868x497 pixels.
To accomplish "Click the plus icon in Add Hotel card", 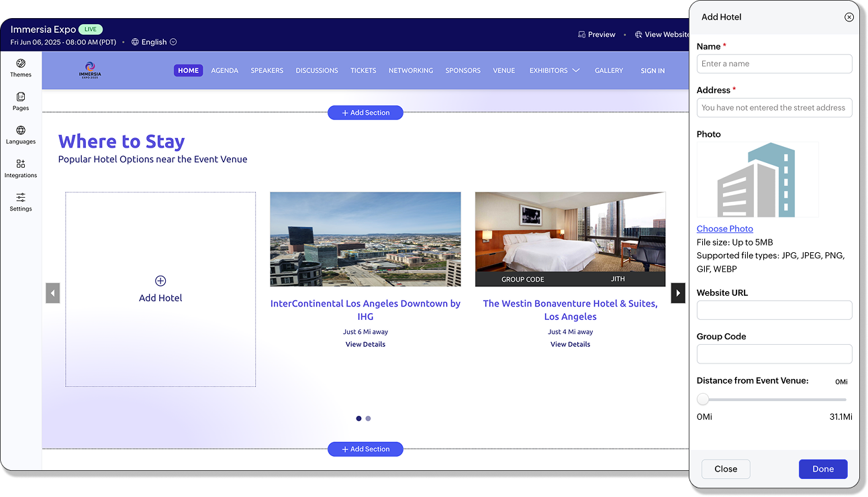I will click(160, 281).
